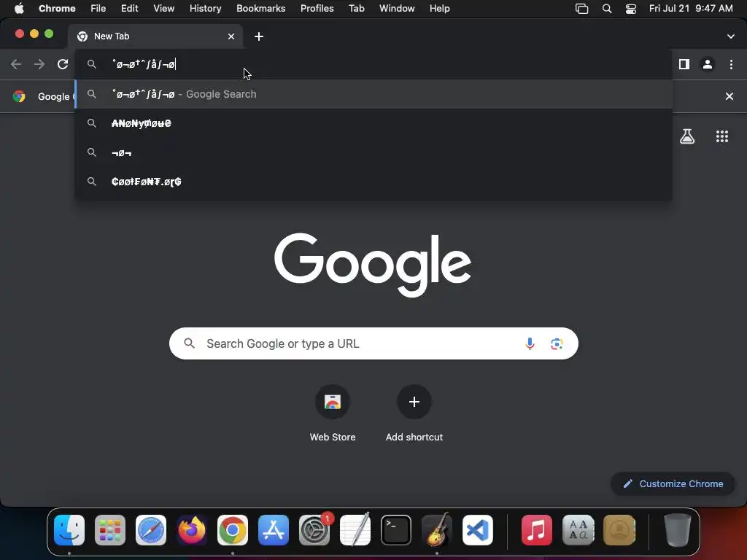The width and height of the screenshot is (747, 560).
Task: Open Font Book from the Dock
Action: (578, 530)
